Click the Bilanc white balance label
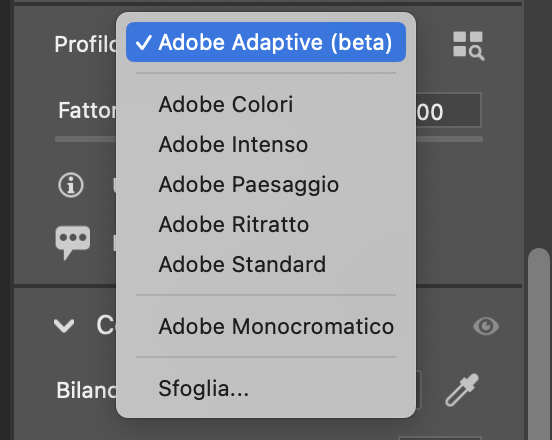552x440 pixels. pyautogui.click(x=87, y=390)
